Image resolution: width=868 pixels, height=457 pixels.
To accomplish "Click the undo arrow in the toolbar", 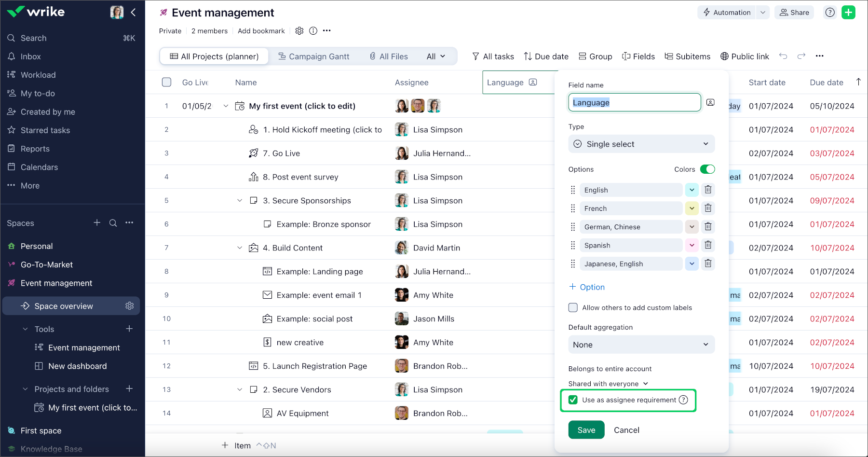I will coord(783,56).
